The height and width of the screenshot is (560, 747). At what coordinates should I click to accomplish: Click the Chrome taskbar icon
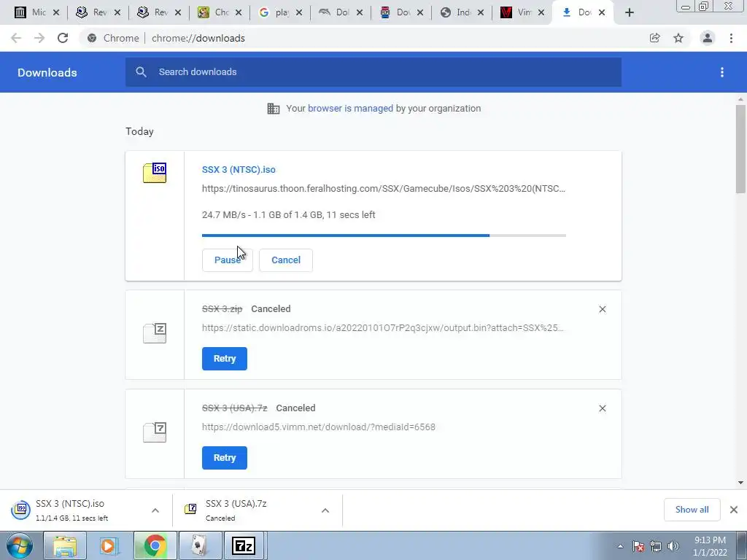(155, 545)
